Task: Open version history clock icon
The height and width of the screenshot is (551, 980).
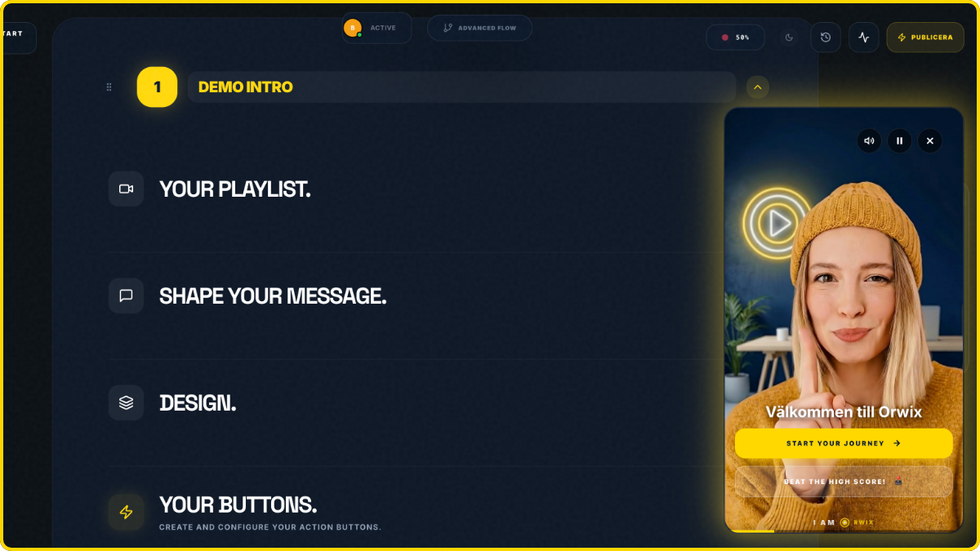Action: click(826, 38)
